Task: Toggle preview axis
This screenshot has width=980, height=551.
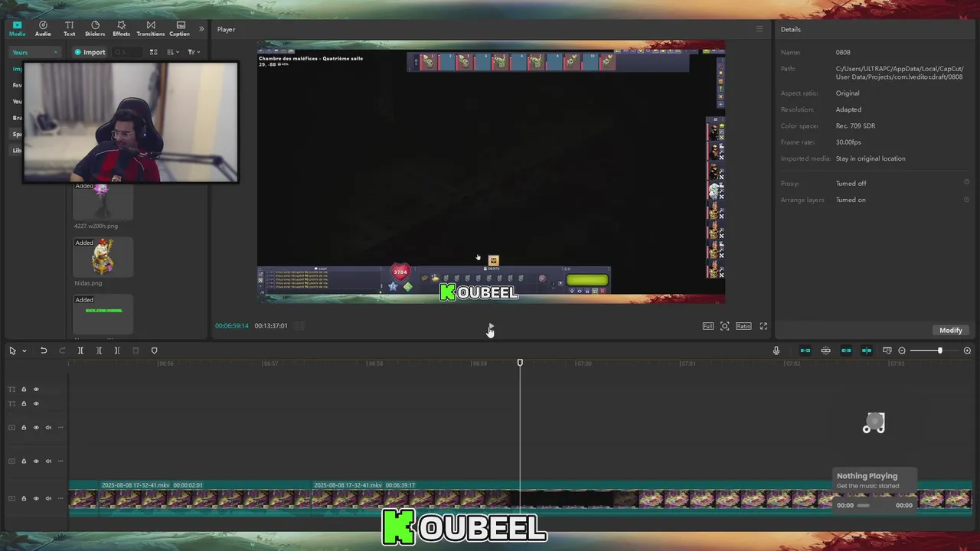Action: point(867,350)
